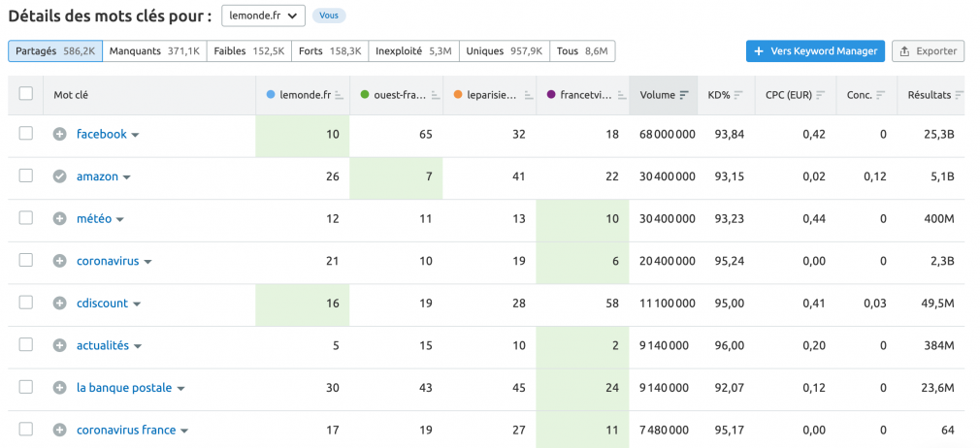Expand the arrow next to cdiscount
This screenshot has width=980, height=448.
(x=137, y=304)
